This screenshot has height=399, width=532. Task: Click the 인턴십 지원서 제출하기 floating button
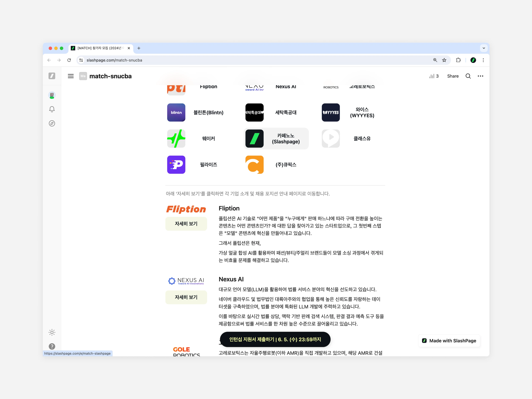tap(275, 339)
